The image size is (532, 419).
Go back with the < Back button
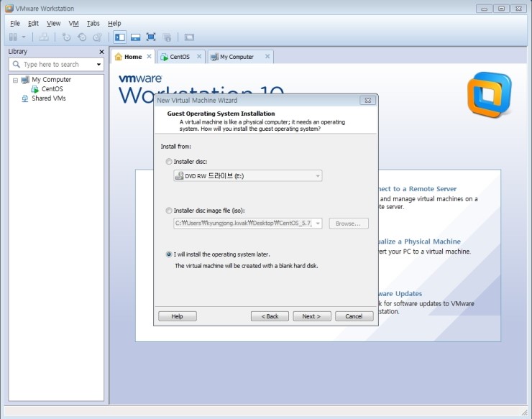coord(270,316)
